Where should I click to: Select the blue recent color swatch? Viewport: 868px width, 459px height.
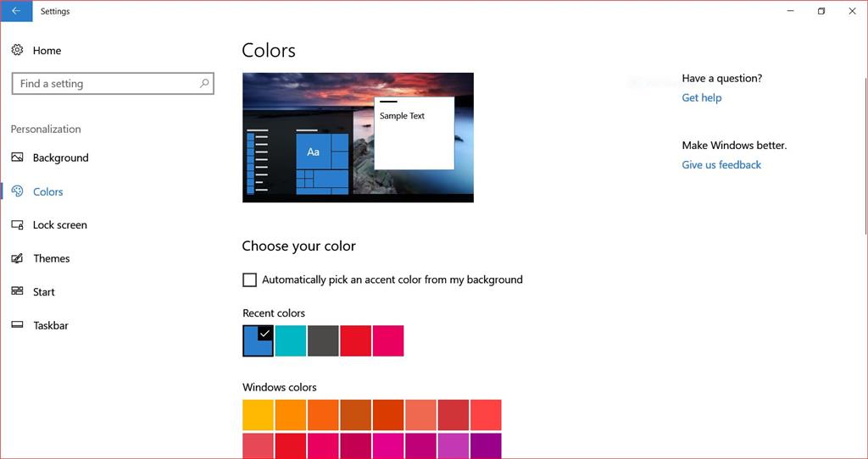coord(258,340)
